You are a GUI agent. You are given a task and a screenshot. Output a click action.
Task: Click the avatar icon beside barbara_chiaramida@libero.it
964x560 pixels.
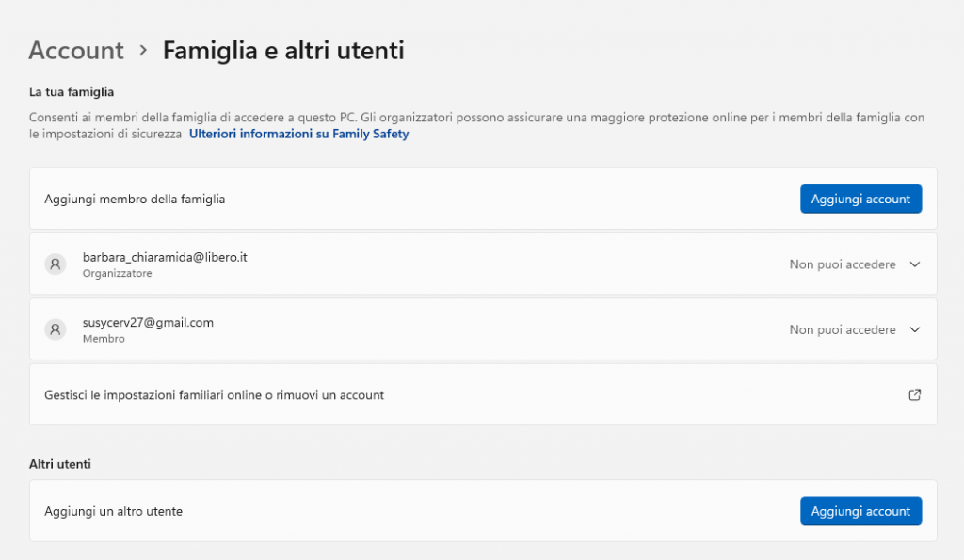56,264
